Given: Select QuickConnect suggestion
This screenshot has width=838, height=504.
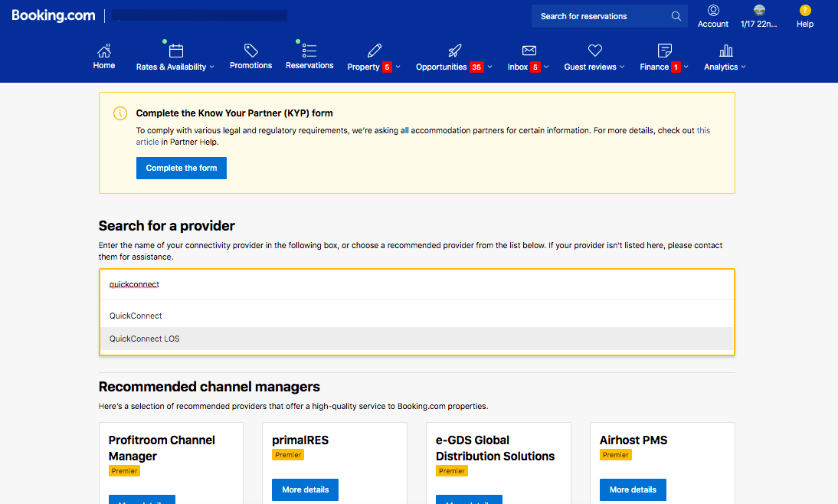Looking at the screenshot, I should pyautogui.click(x=417, y=316).
